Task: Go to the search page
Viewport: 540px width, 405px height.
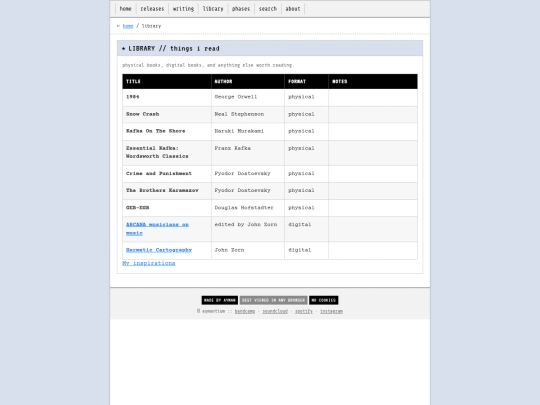Action: pyautogui.click(x=268, y=9)
